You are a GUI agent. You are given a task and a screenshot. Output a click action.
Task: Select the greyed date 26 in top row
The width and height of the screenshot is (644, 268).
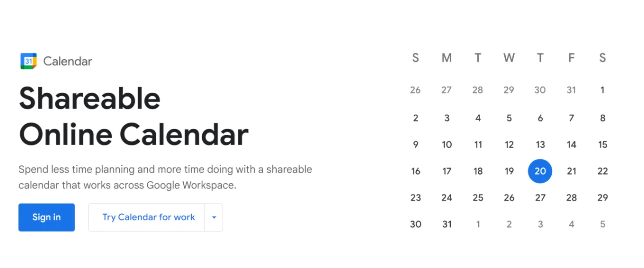click(x=415, y=90)
